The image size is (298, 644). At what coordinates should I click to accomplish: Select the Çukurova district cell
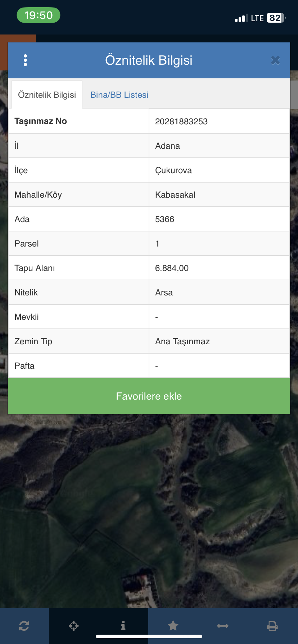tap(220, 170)
